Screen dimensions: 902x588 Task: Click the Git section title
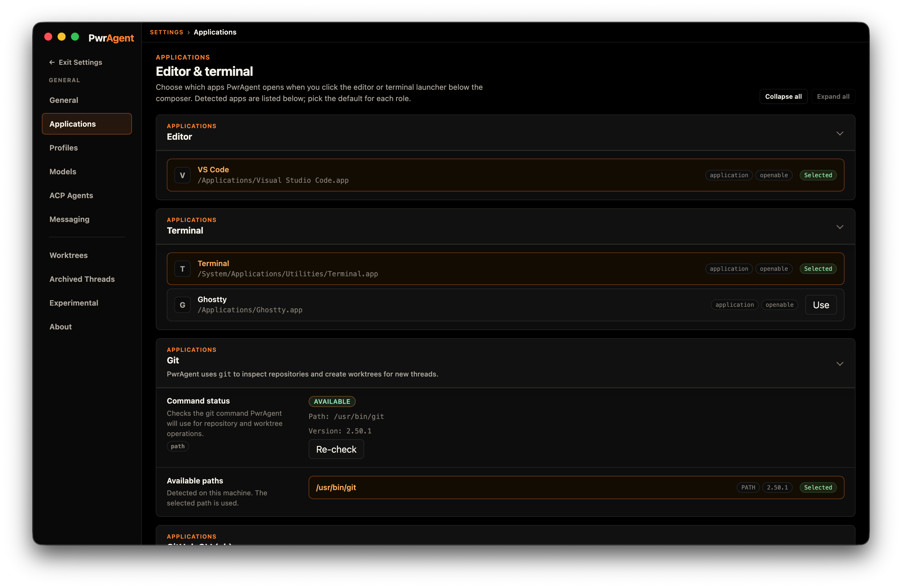coord(173,360)
